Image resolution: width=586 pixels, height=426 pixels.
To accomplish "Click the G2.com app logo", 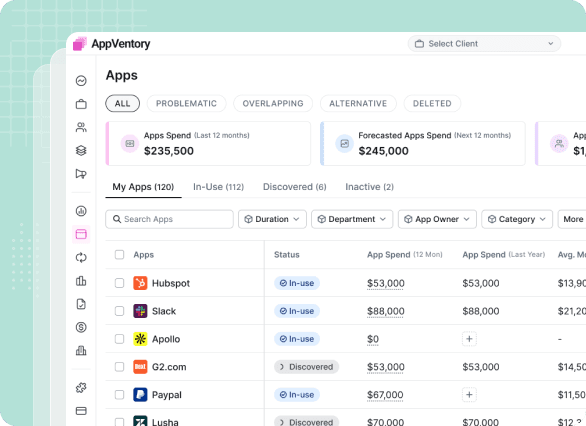I will (140, 367).
